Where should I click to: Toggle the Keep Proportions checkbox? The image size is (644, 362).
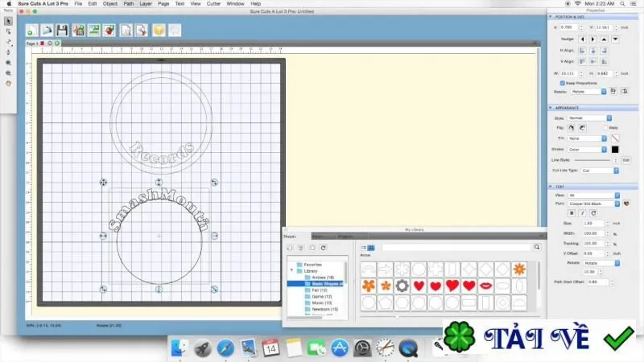click(x=562, y=83)
